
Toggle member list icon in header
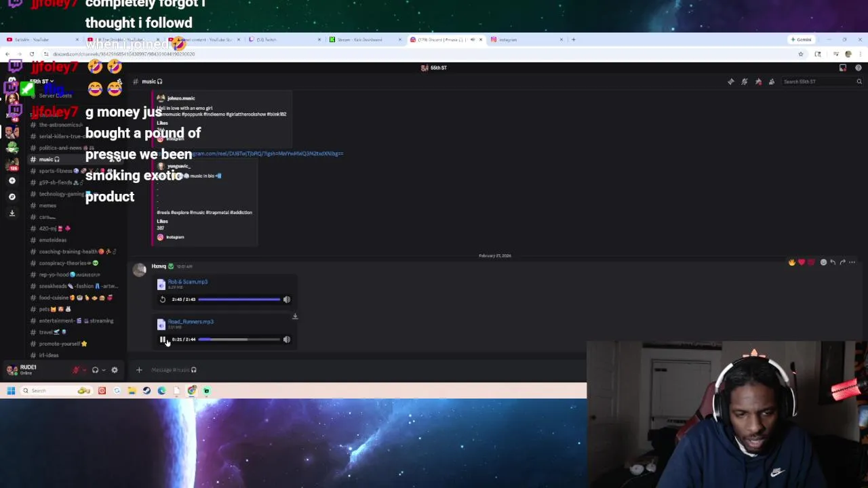(x=772, y=81)
